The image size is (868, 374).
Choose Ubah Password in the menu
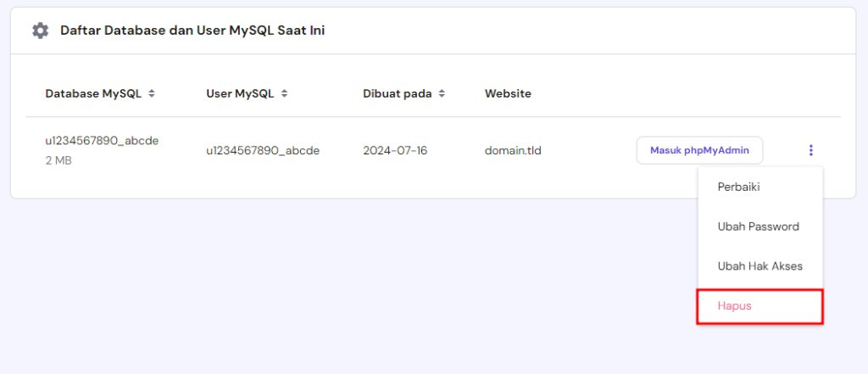tap(758, 226)
